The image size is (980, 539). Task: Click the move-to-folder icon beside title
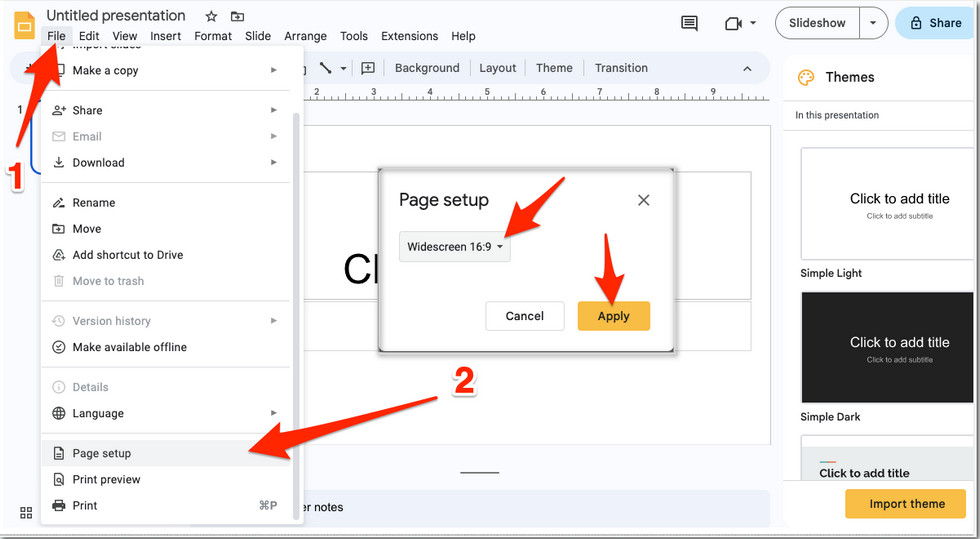(x=237, y=16)
